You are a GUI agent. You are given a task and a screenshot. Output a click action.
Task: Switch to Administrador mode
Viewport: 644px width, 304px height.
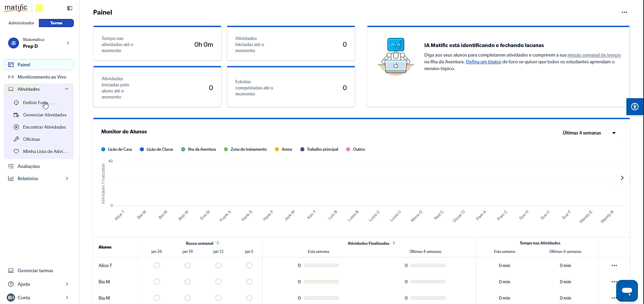click(x=21, y=23)
